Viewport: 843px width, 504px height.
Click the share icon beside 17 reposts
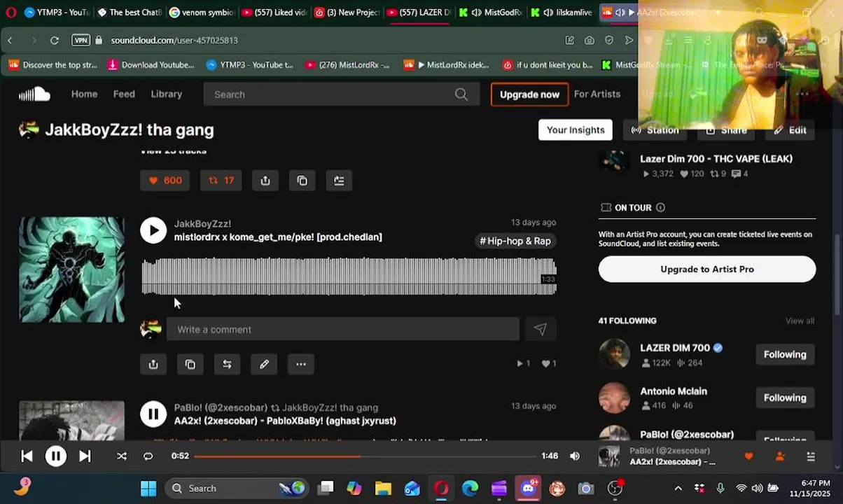pos(265,181)
